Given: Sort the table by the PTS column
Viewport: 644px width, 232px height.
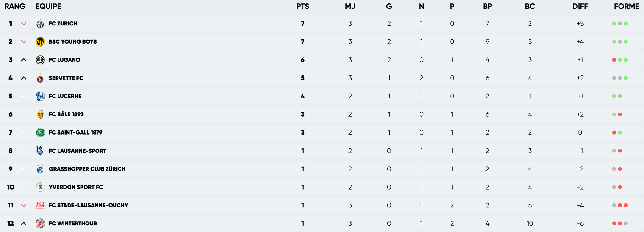Looking at the screenshot, I should point(303,7).
